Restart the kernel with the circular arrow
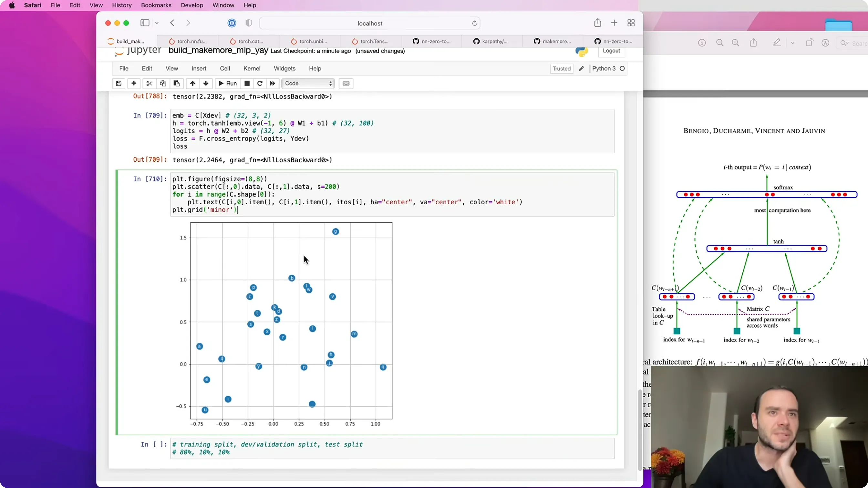This screenshot has width=868, height=488. pos(260,84)
